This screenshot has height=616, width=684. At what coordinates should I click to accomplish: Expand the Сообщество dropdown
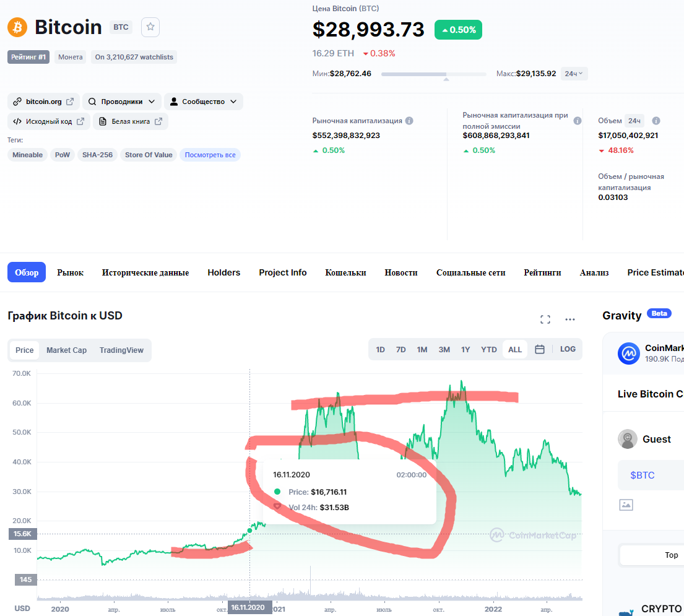(x=204, y=102)
